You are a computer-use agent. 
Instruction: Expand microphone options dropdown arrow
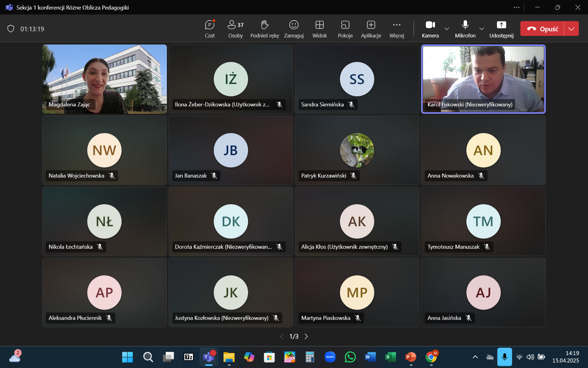(x=481, y=29)
